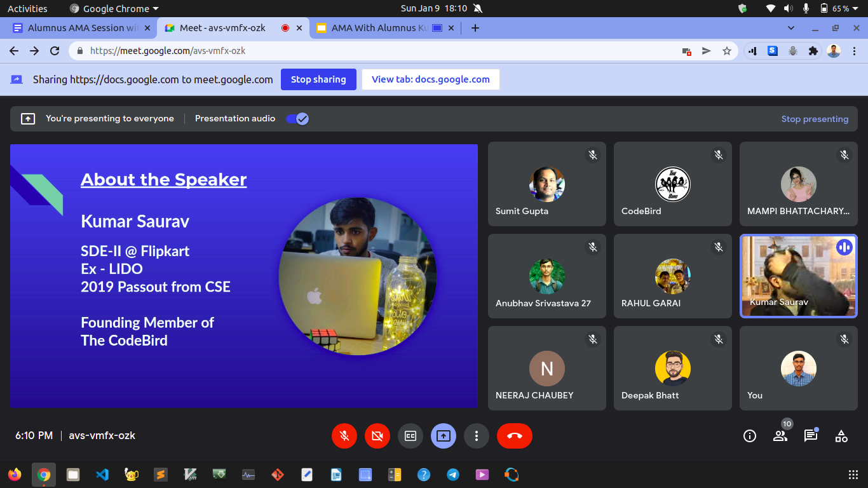Open Files manager from dock
Viewport: 868px width, 488px height.
point(73,474)
